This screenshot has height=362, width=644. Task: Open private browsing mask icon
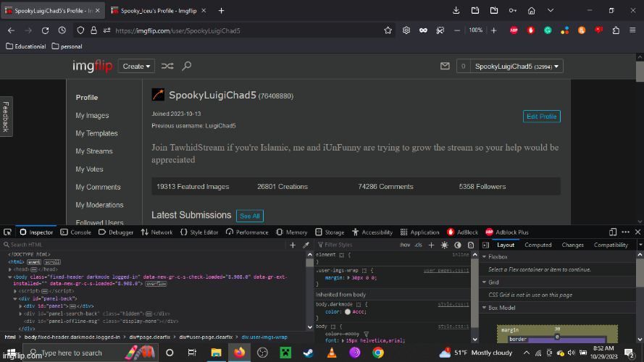[x=423, y=30]
